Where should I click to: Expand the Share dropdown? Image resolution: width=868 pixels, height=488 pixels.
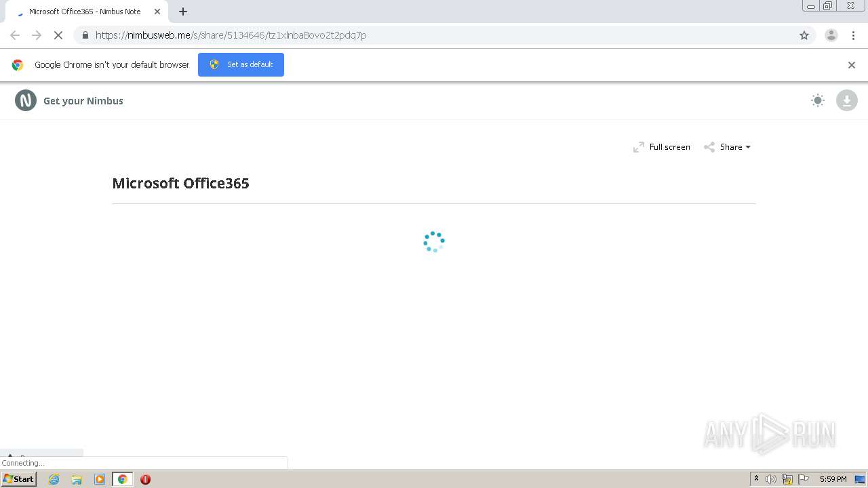pyautogui.click(x=728, y=147)
